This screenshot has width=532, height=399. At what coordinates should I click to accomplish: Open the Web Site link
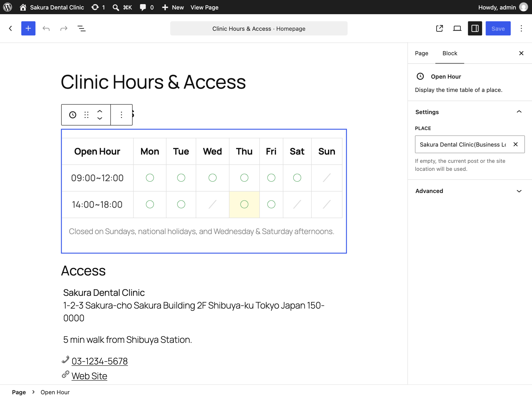[89, 376]
